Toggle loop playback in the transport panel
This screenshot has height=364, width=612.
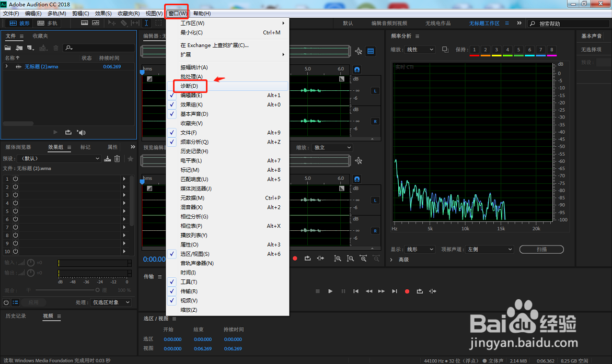[x=420, y=291]
